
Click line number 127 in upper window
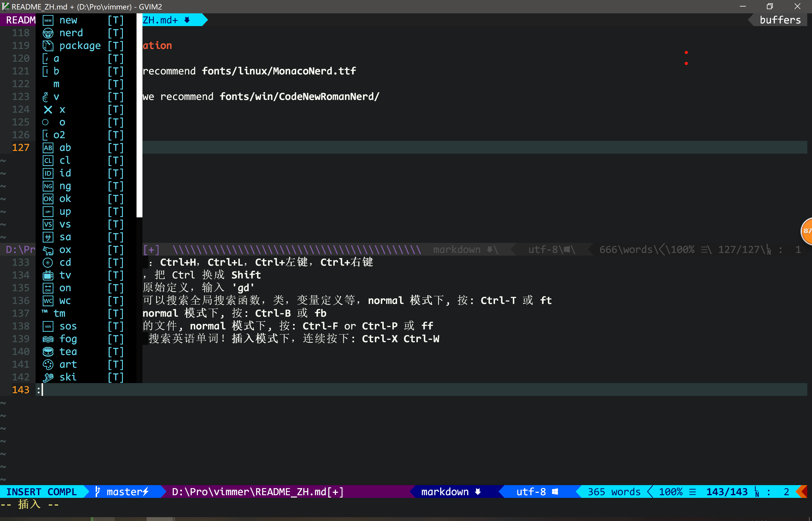pyautogui.click(x=21, y=148)
